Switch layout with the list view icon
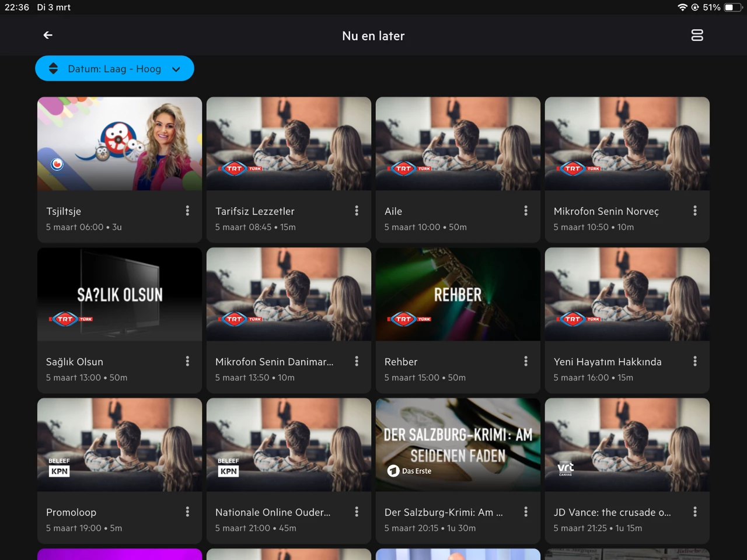The height and width of the screenshot is (560, 747). 697,36
